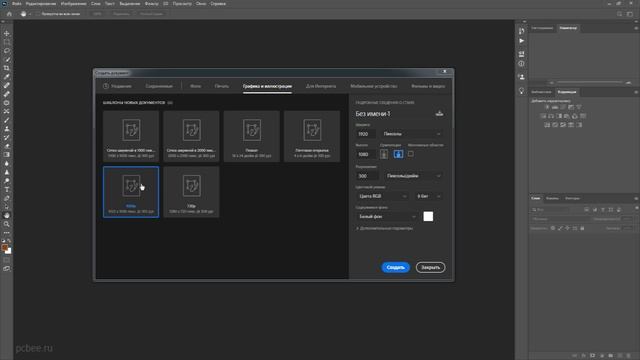640x360 pixels.
Task: Add a Hue/Saturation adjustment
Action: (x=543, y=116)
